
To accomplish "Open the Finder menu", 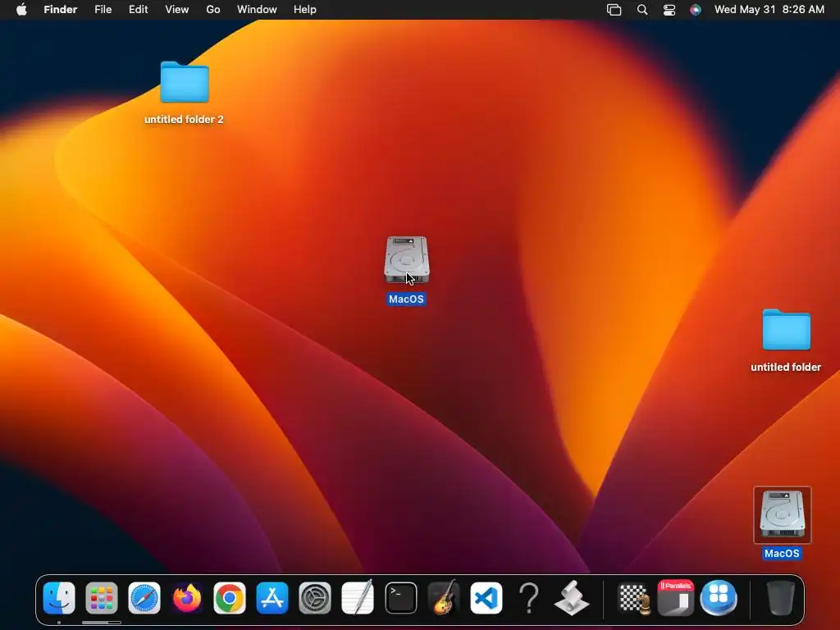I will (x=61, y=10).
